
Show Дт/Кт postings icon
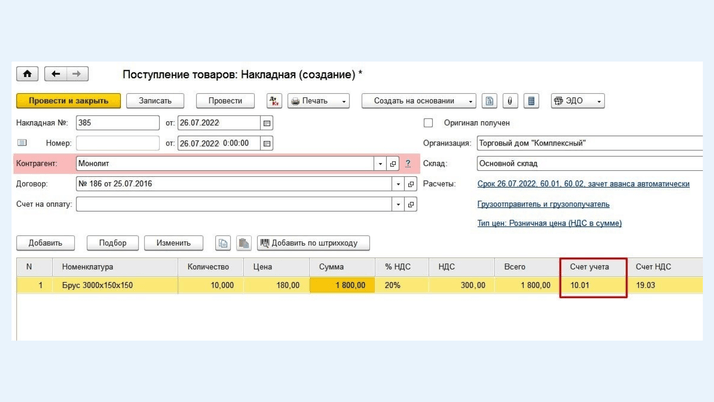pyautogui.click(x=274, y=101)
